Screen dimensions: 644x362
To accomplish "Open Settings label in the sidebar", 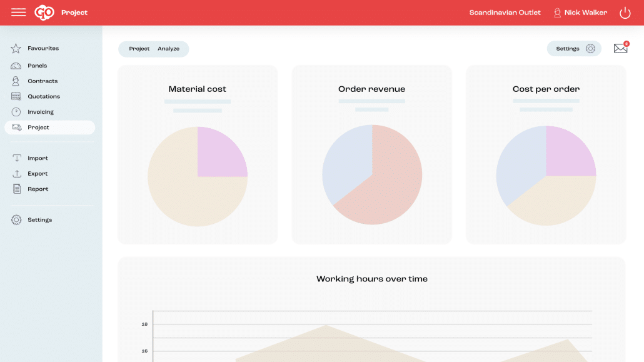I will (x=40, y=220).
